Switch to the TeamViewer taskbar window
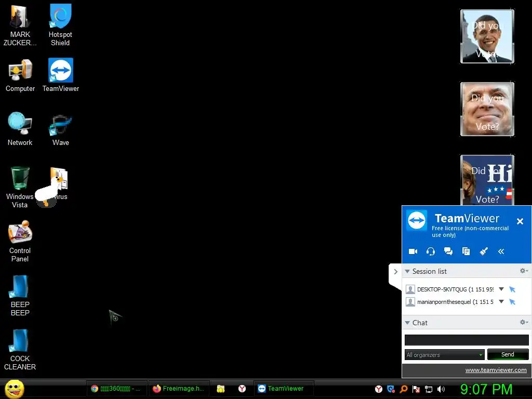The height and width of the screenshot is (399, 532). 284,389
